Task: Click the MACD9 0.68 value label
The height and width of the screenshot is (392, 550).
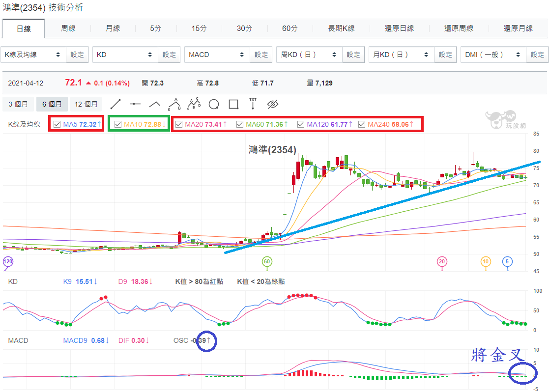Action: (86, 340)
